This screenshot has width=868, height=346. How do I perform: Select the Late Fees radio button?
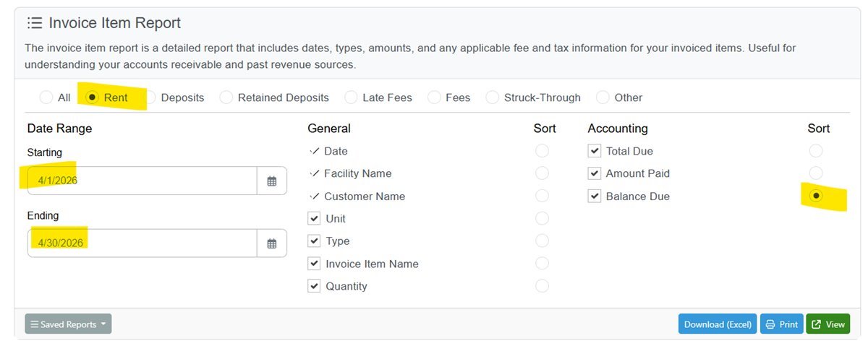[351, 97]
